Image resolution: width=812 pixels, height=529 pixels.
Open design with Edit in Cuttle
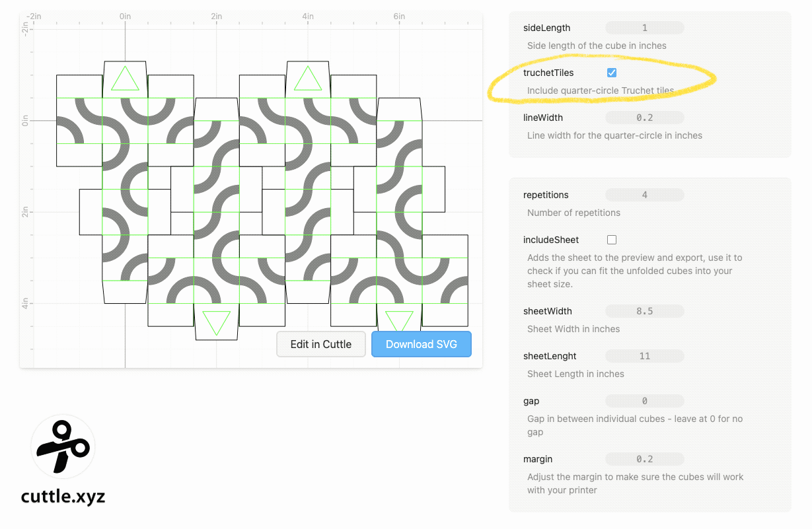[321, 344]
